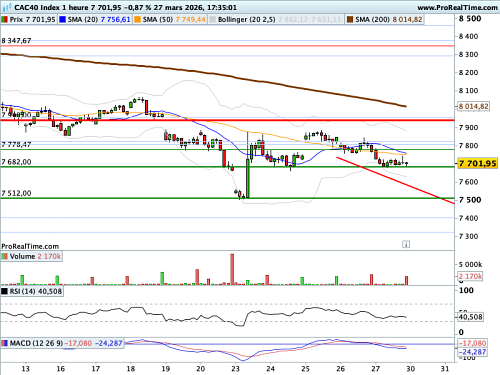This screenshot has height=375, width=500.
Task: Click the 8 200 price axis label
Action: (x=469, y=72)
